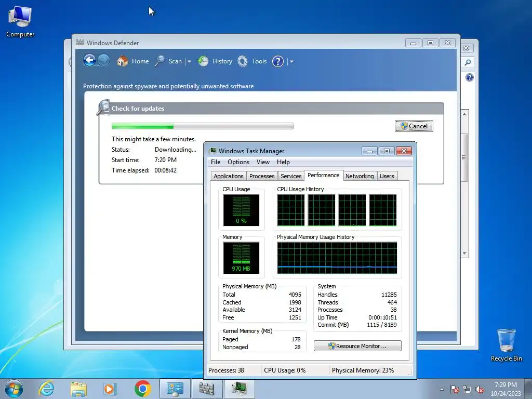Click the search icon in background window
The height and width of the screenshot is (399, 532).
pyautogui.click(x=468, y=62)
